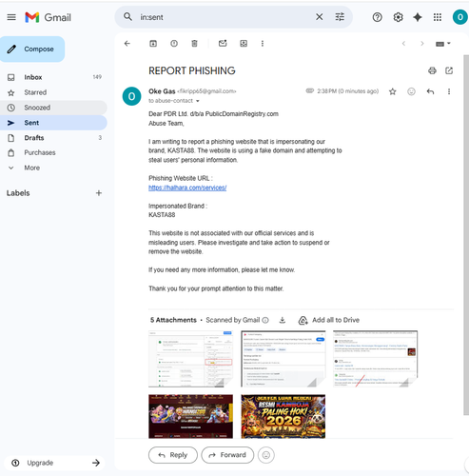Click the Move to toolbar icon
The image size is (469, 476).
point(244,44)
